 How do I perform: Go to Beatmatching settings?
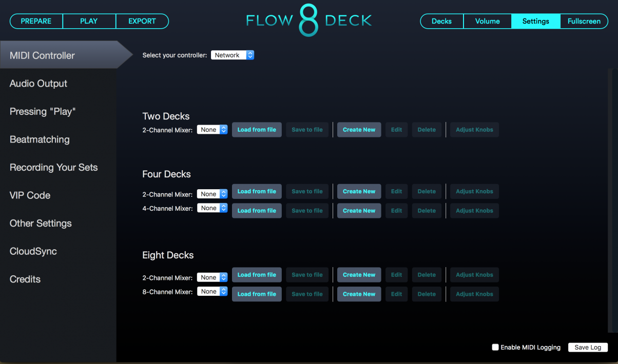[40, 139]
